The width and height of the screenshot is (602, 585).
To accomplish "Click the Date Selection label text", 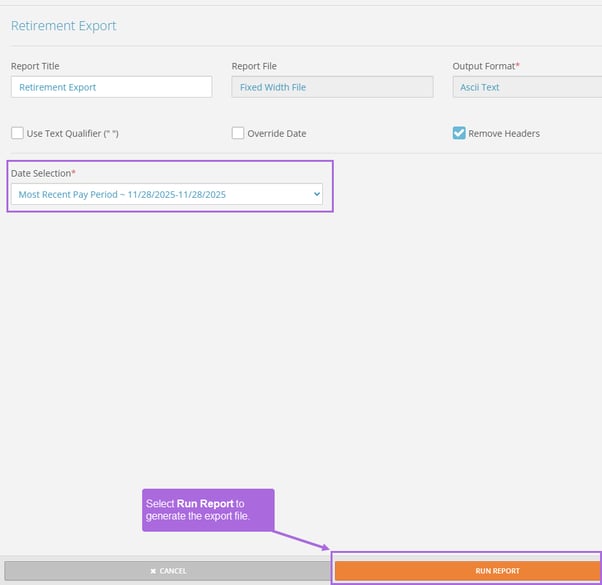I will 43,173.
